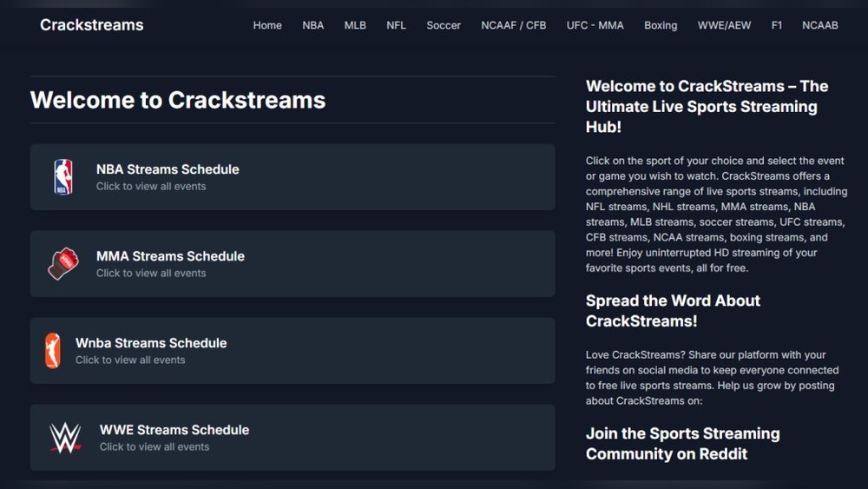Click the NBA logo icon
Viewport: 868px width, 489px height.
pos(63,177)
